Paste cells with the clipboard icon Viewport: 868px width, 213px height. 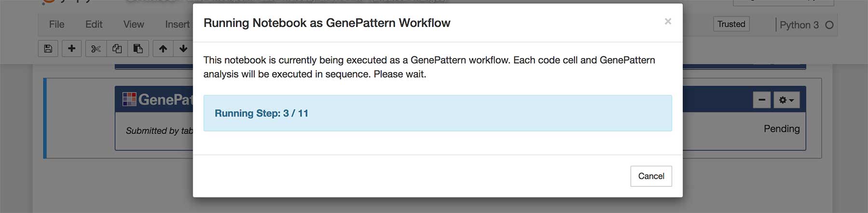coord(138,49)
